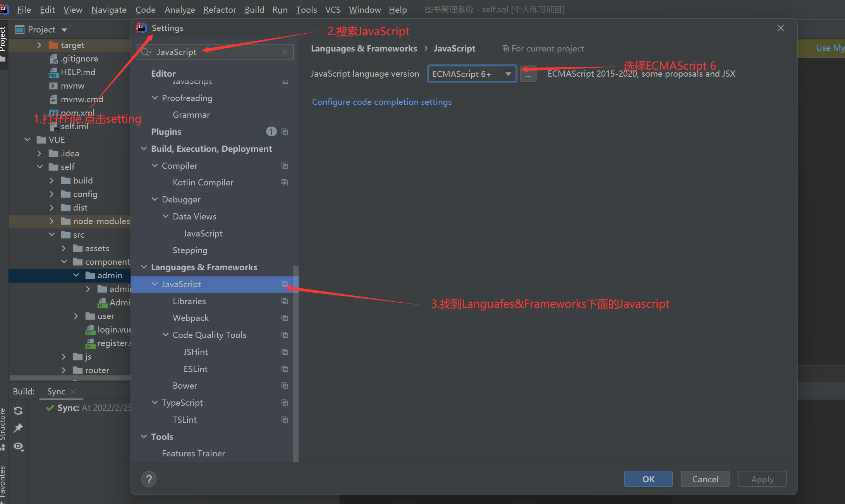Viewport: 845px width, 504px height.
Task: Click the Project panel horizontal scrollbar
Action: click(x=70, y=377)
